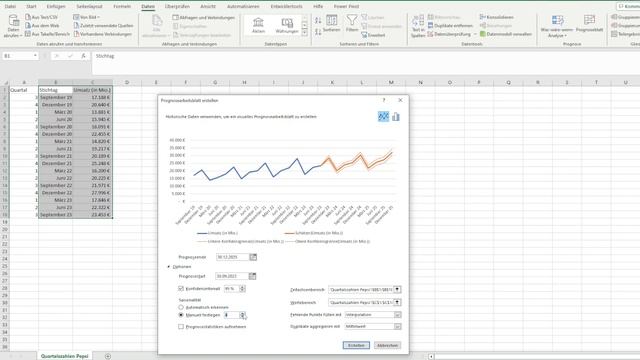640x360 pixels.
Task: Open calendar picker next to Prognosestart
Action: tap(252, 276)
